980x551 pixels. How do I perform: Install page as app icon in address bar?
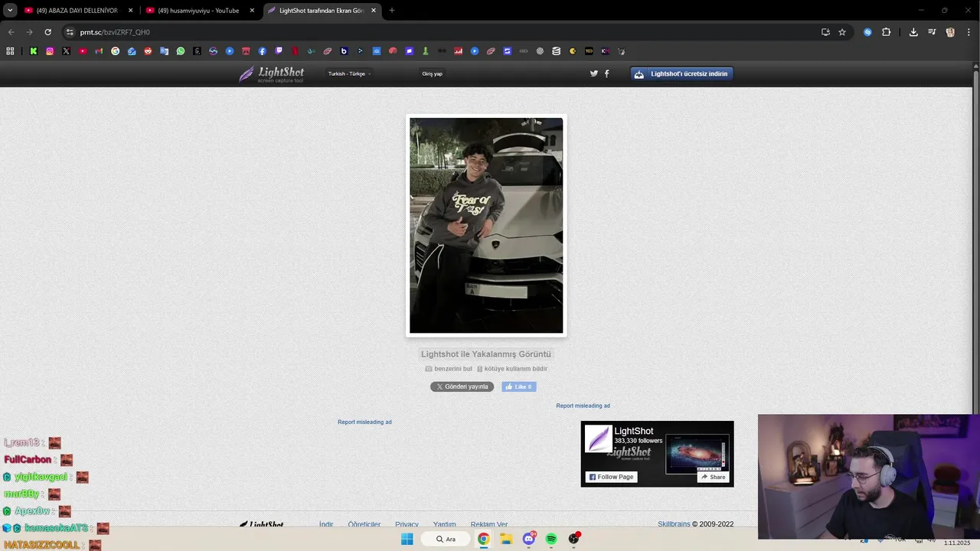tap(825, 32)
